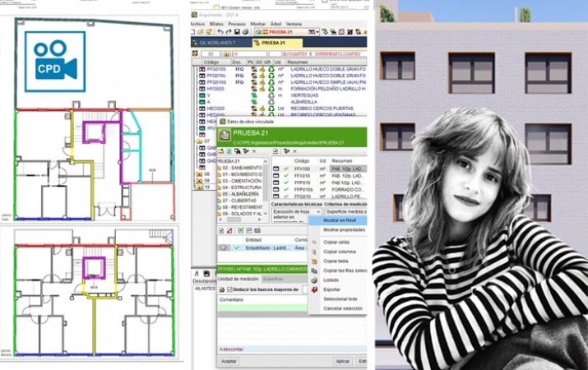Click the text format icon above Descripción

197,273
